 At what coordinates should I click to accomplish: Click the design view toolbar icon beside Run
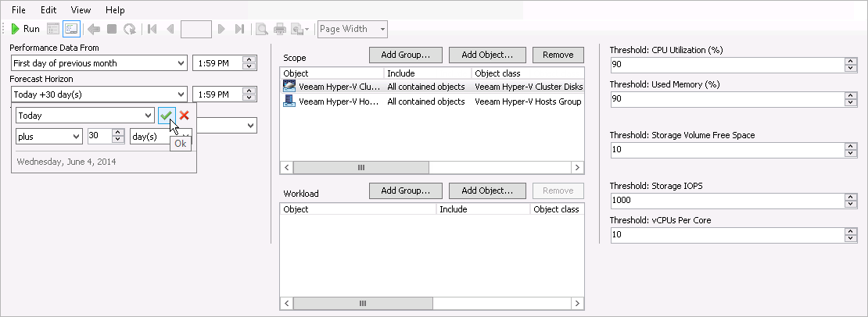pyautogui.click(x=53, y=29)
